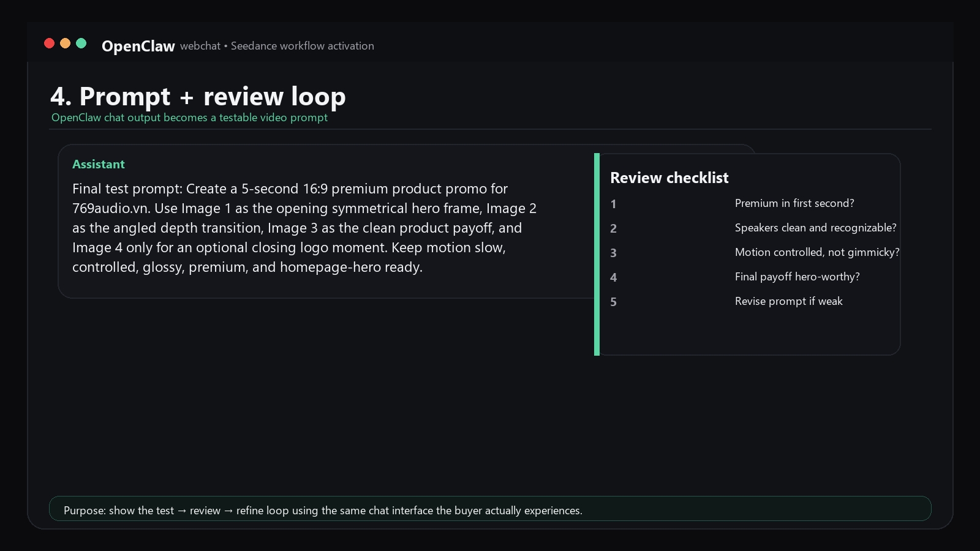Click the OpenClaw app title
The width and height of the screenshot is (980, 551).
tap(138, 46)
